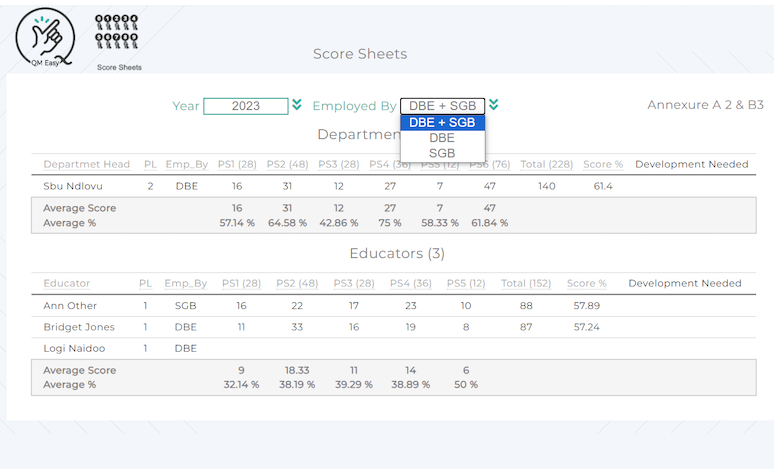Select educator Bridget Jones
The width and height of the screenshot is (774, 469).
[79, 327]
